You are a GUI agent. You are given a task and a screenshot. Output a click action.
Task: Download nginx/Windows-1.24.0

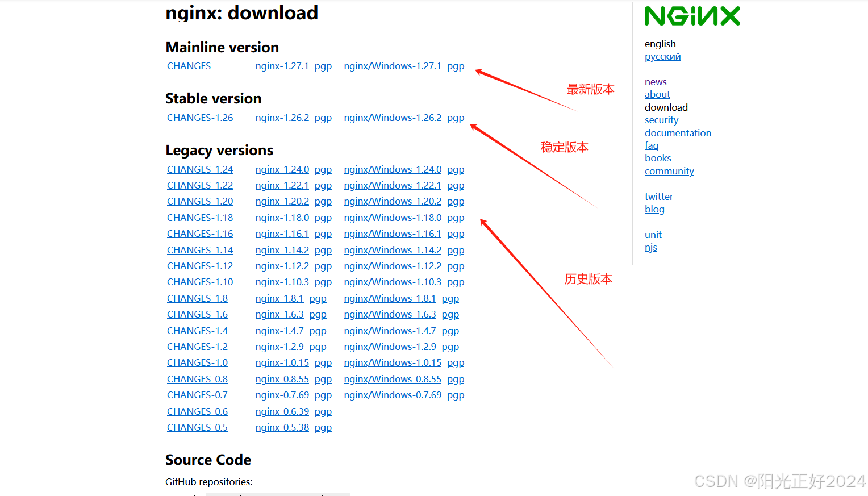click(x=393, y=169)
